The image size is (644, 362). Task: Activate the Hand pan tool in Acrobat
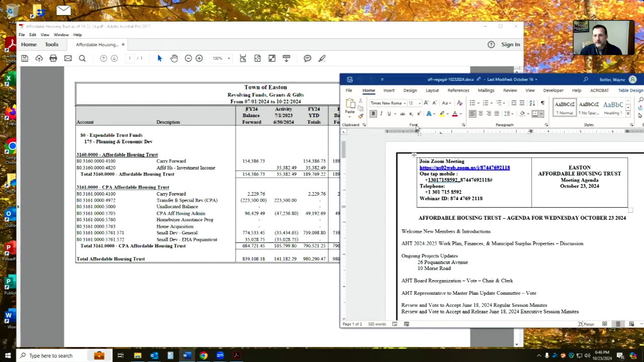coord(174,58)
